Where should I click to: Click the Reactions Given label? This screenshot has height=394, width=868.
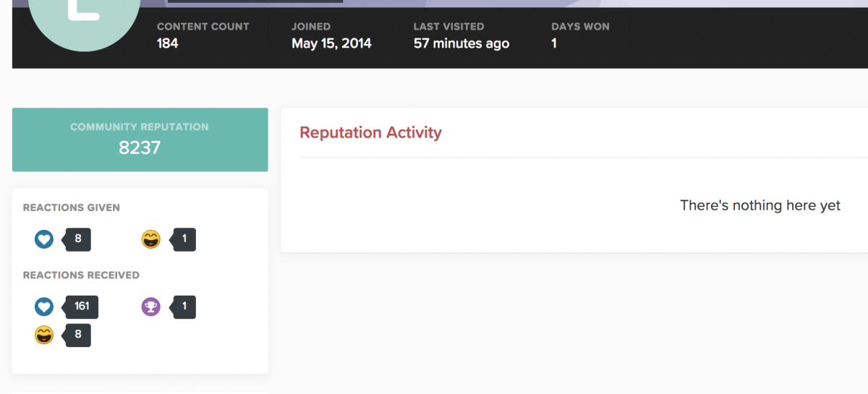tap(72, 207)
